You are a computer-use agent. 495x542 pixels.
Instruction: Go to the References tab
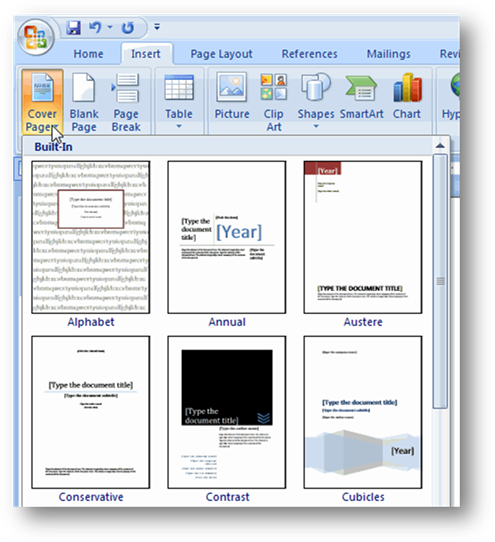point(309,54)
